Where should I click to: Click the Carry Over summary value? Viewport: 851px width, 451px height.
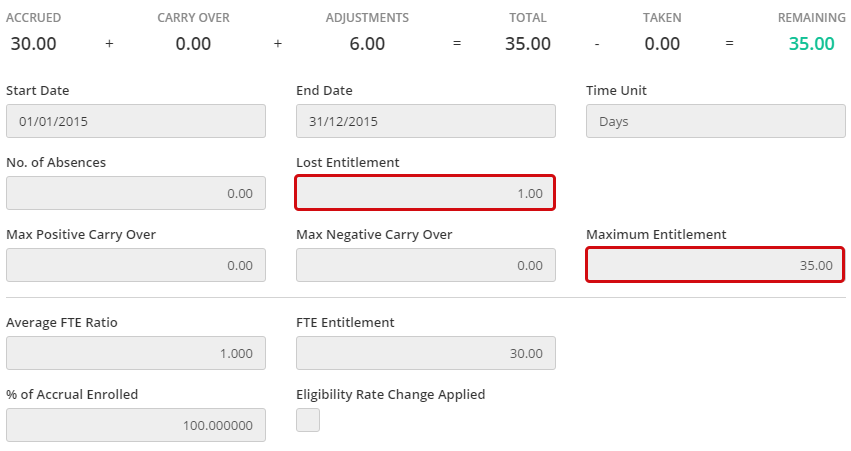coord(193,44)
